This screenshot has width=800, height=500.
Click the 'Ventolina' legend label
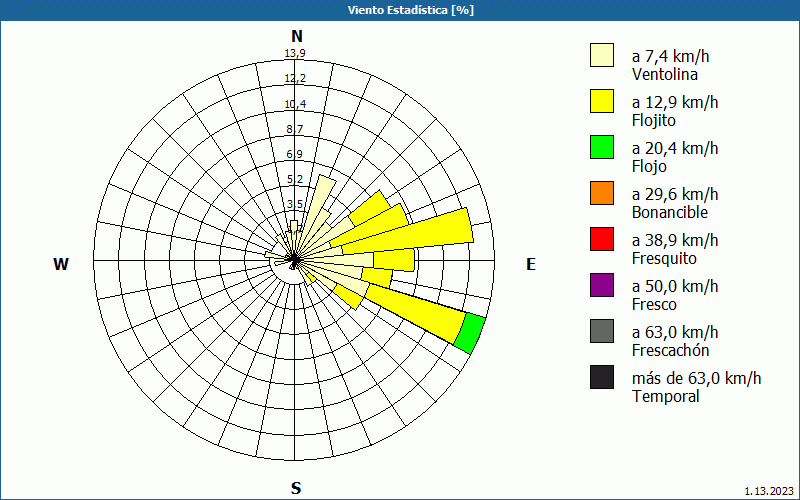coord(665,74)
